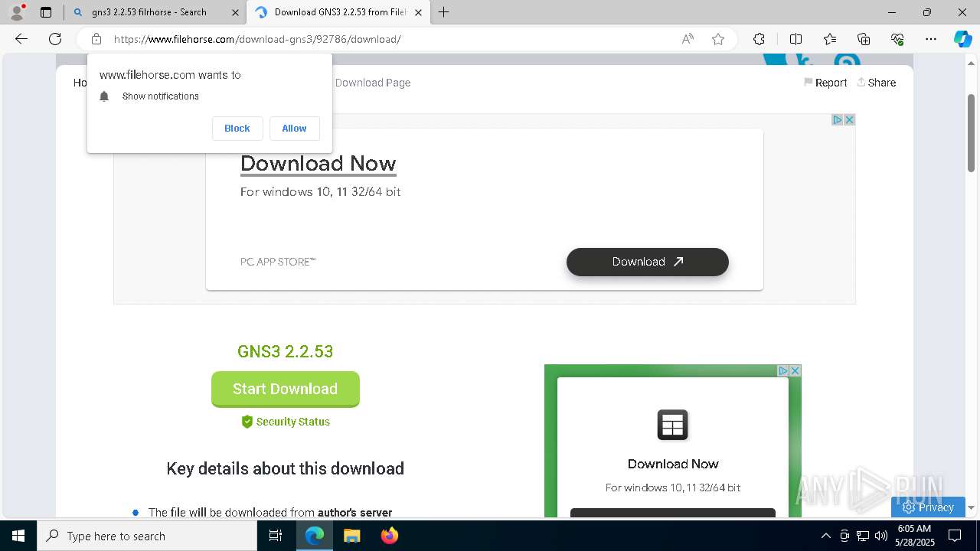Close the green side ad
980x551 pixels.
click(795, 370)
